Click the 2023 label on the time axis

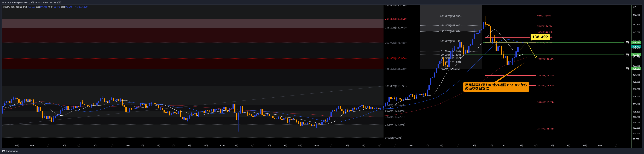coord(505,145)
